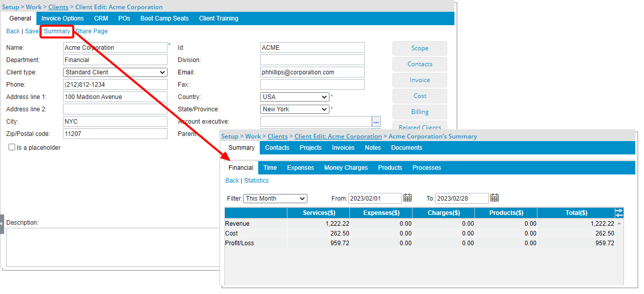Click the Total($) column header
Screen dimensions: 644x294
click(576, 213)
